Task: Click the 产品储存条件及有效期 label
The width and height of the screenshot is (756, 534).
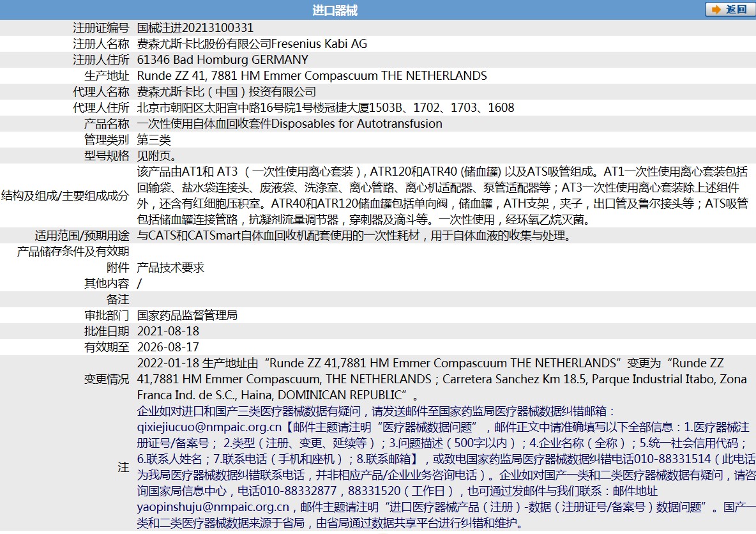Action: click(x=73, y=251)
